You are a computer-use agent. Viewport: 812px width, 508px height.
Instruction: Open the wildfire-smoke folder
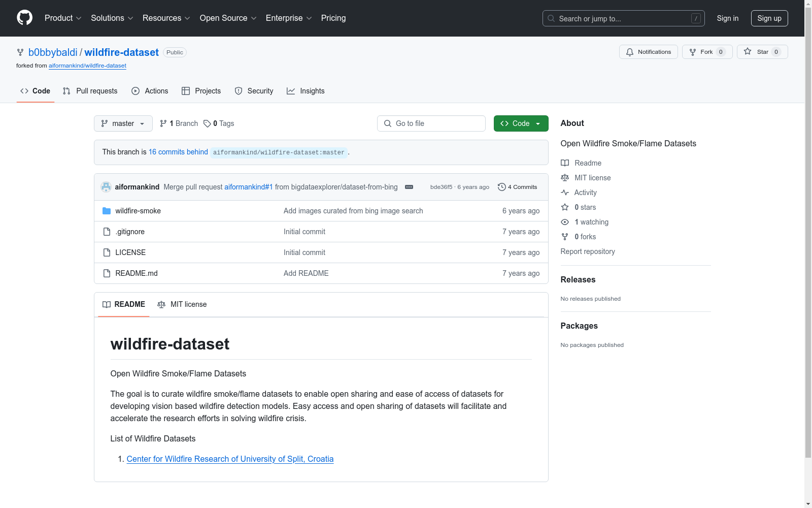[138, 211]
